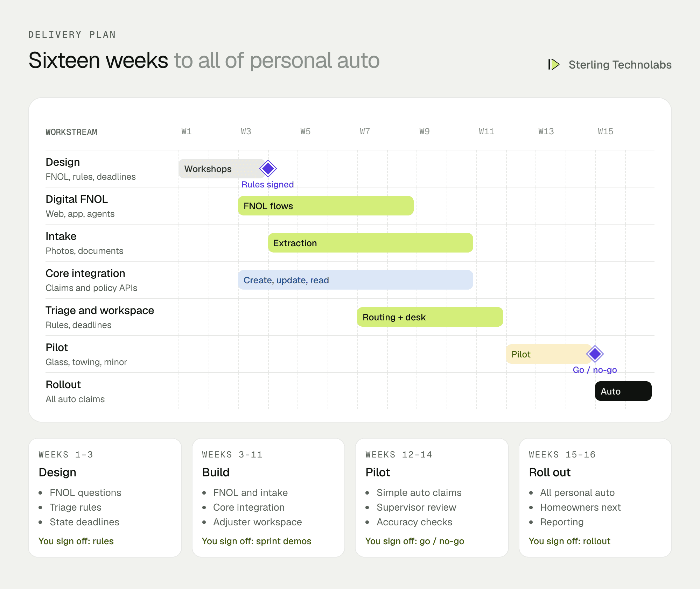The height and width of the screenshot is (589, 700).
Task: Click the W11 week header
Action: tap(487, 132)
